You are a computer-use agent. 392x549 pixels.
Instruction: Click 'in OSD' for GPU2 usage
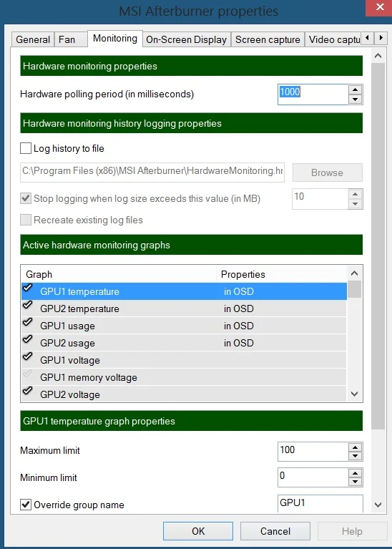tap(239, 343)
